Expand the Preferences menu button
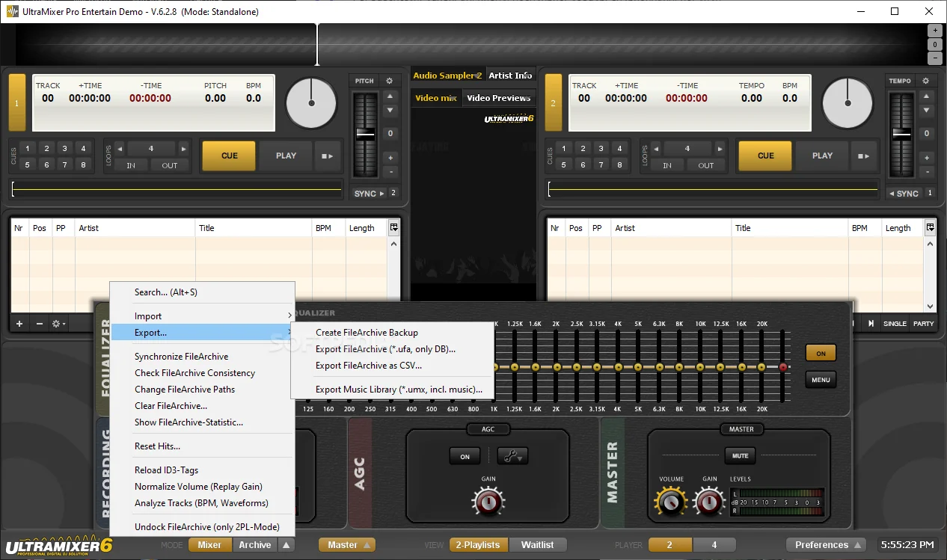This screenshot has width=947, height=560. [827, 545]
